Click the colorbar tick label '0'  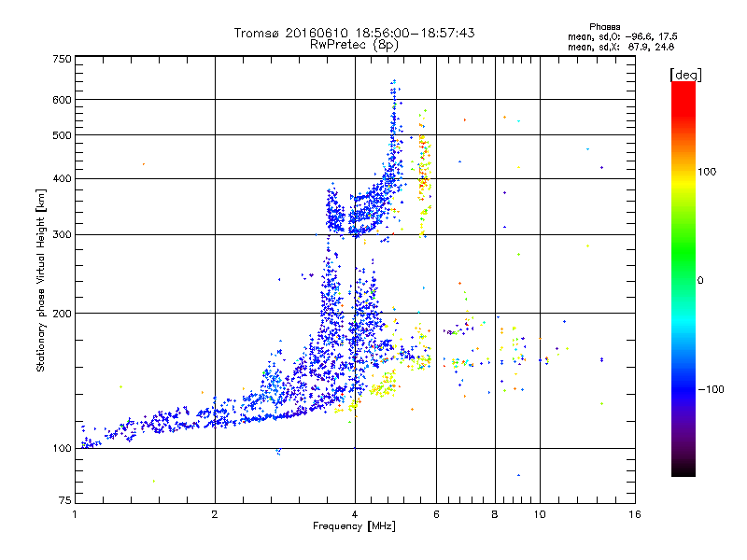[x=699, y=281]
